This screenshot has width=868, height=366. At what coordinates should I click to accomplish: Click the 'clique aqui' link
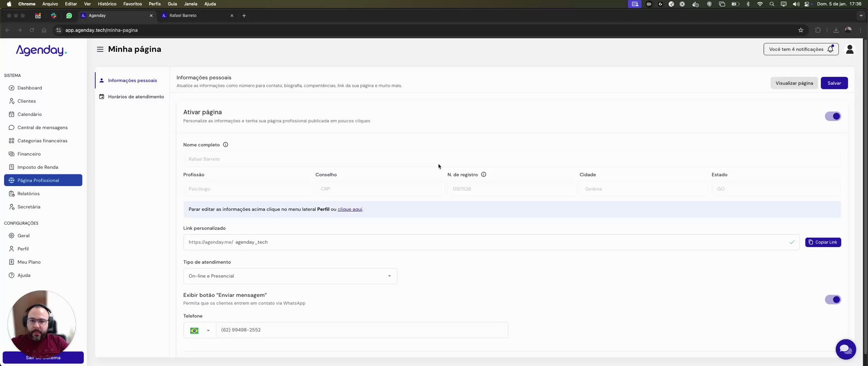pyautogui.click(x=350, y=209)
